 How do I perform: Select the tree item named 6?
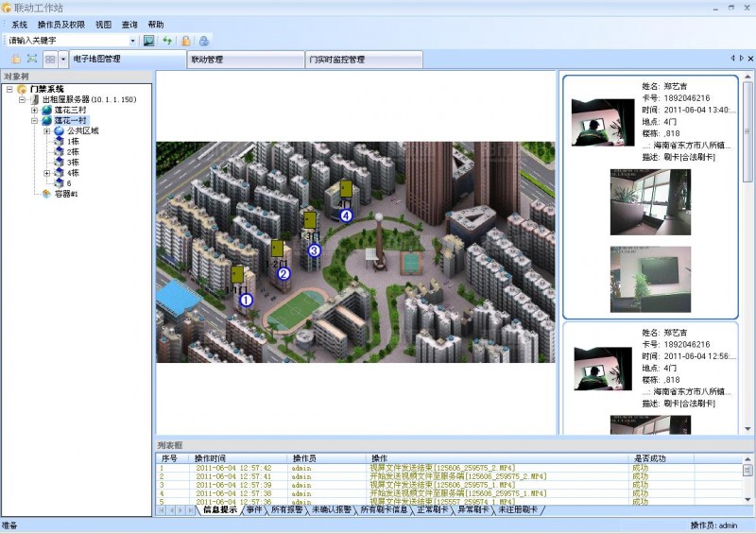click(x=69, y=183)
